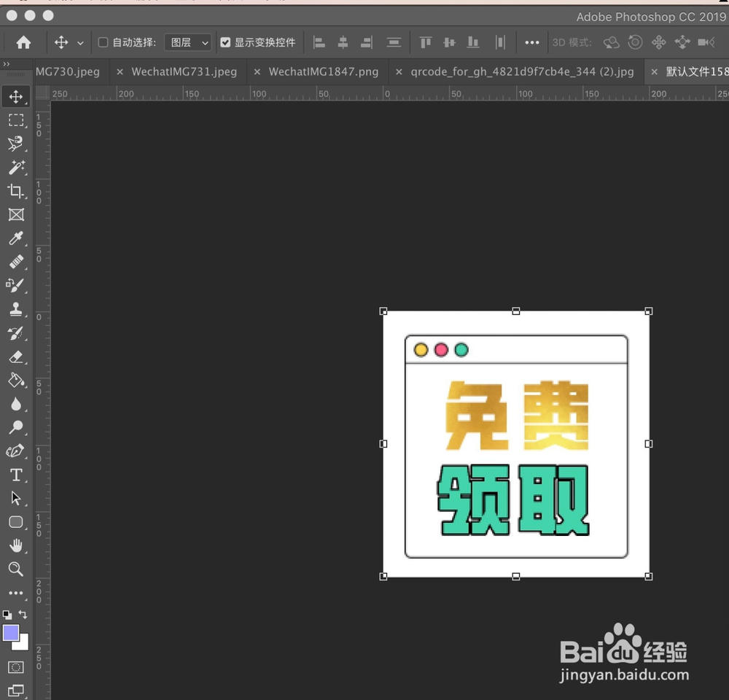The image size is (729, 700).
Task: Uncheck 显示变换控件 checkbox
Action: [225, 42]
